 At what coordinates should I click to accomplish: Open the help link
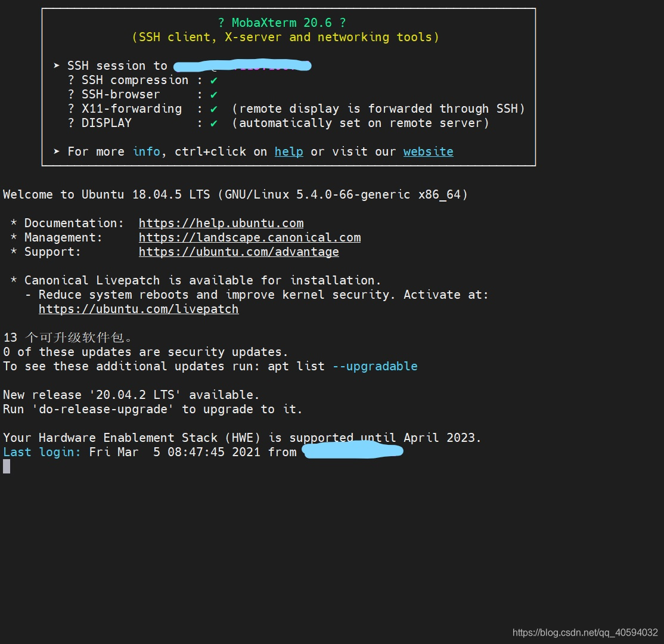coord(288,151)
